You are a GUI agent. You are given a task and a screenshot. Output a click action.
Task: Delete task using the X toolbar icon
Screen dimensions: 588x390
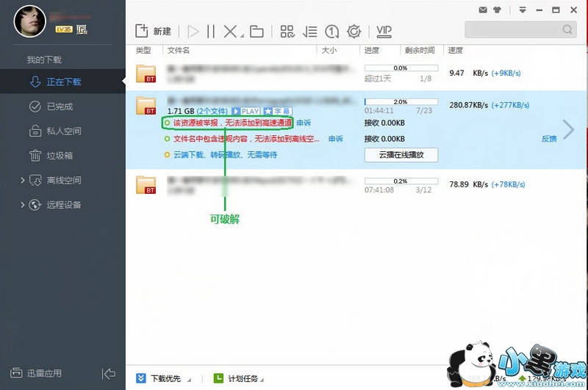[x=230, y=32]
